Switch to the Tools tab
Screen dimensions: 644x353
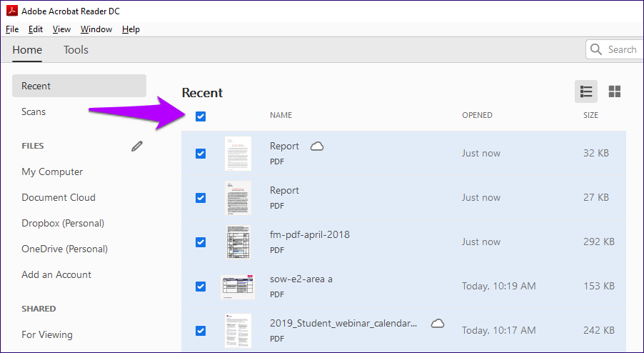pos(76,50)
